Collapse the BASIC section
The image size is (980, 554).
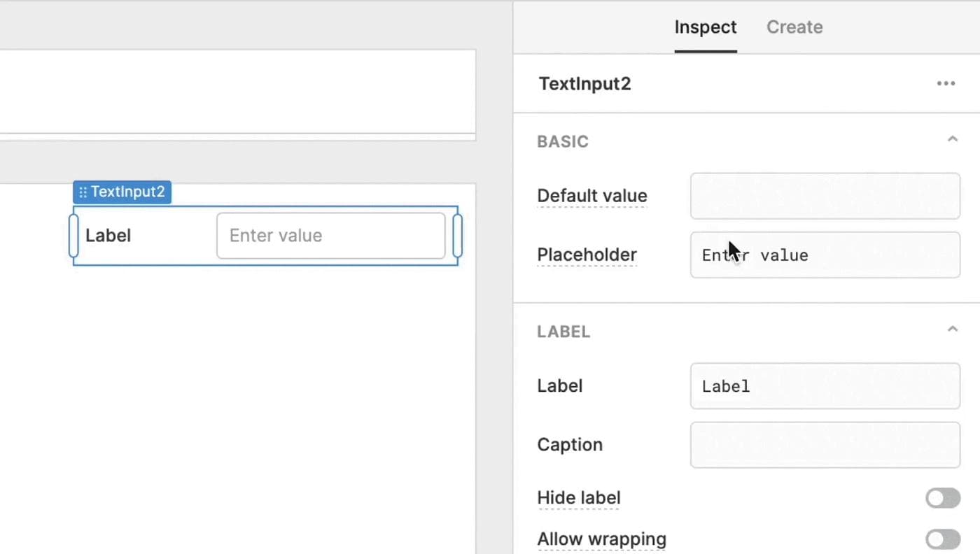coord(953,138)
